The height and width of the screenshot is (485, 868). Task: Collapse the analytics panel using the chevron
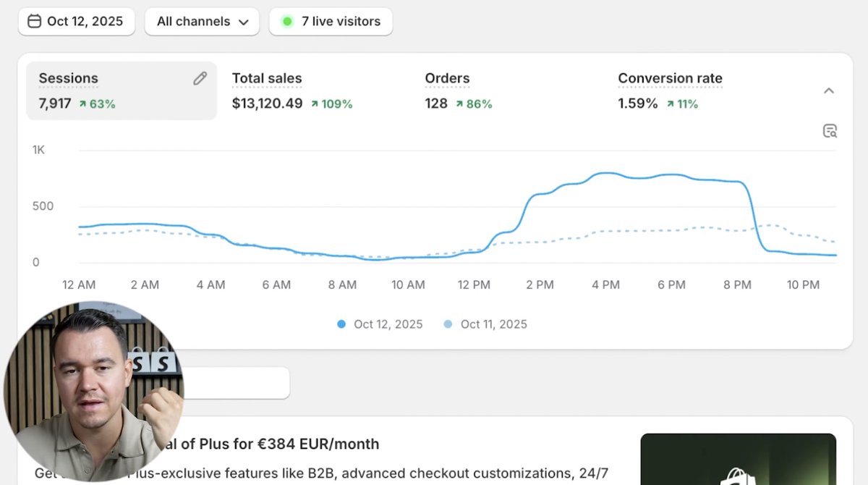(829, 90)
